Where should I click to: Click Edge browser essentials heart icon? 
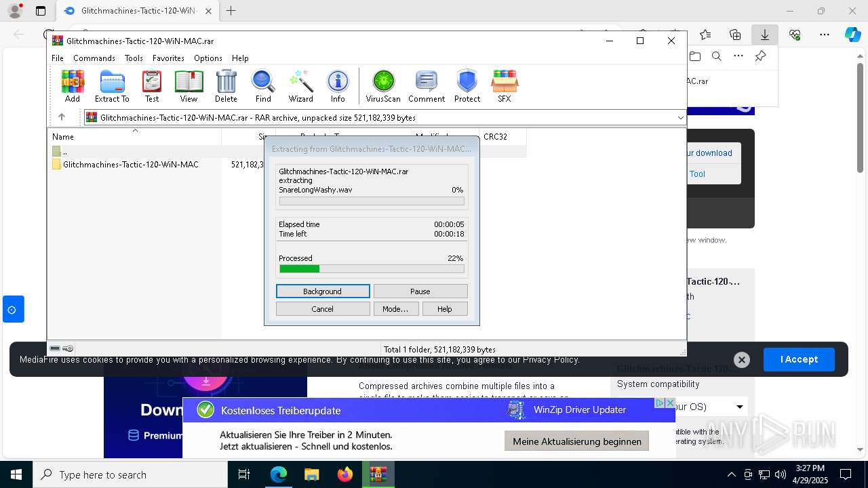[x=795, y=35]
